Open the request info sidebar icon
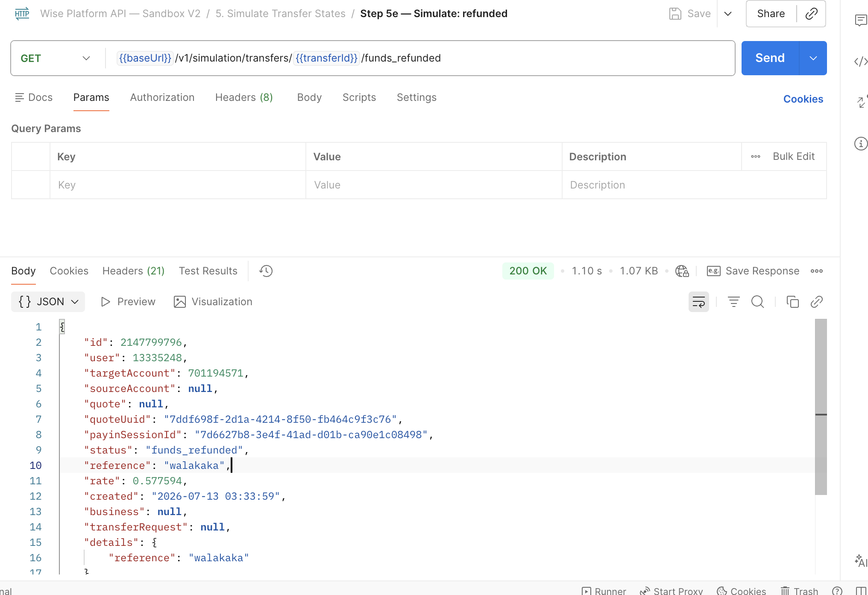868x595 pixels. coord(861,144)
